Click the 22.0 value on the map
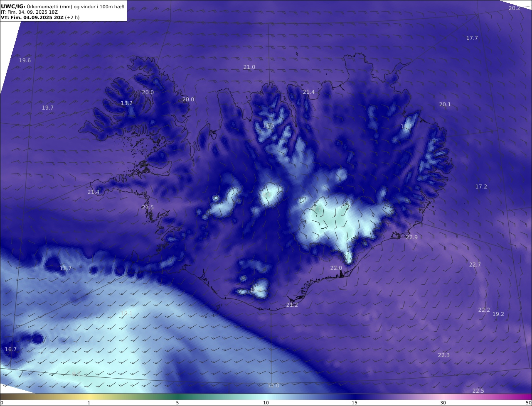The image size is (532, 406). 336,268
